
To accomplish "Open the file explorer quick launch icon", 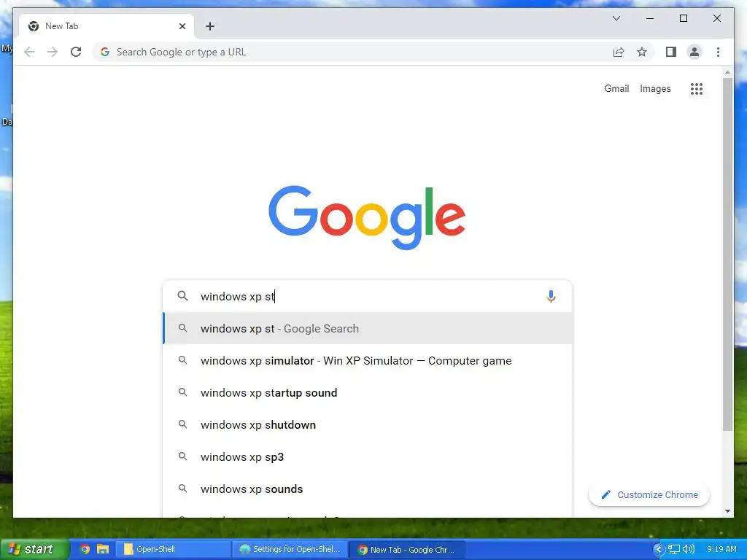I will [x=102, y=549].
